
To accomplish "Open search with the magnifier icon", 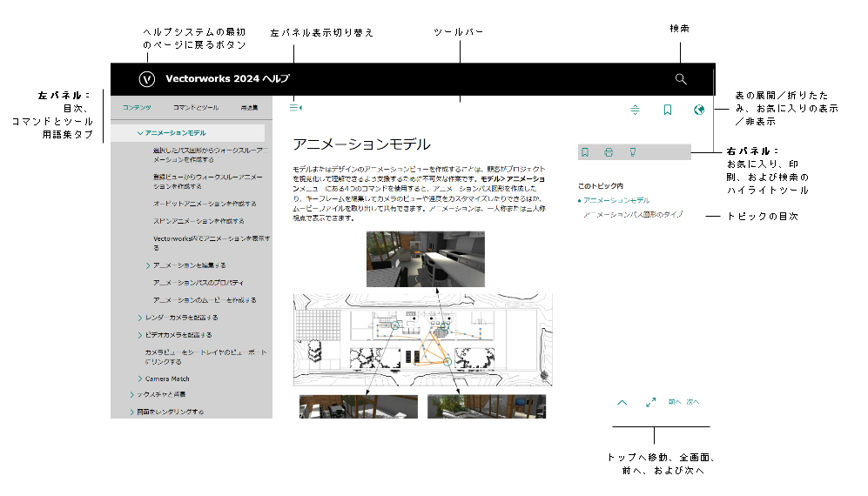I will click(x=681, y=79).
